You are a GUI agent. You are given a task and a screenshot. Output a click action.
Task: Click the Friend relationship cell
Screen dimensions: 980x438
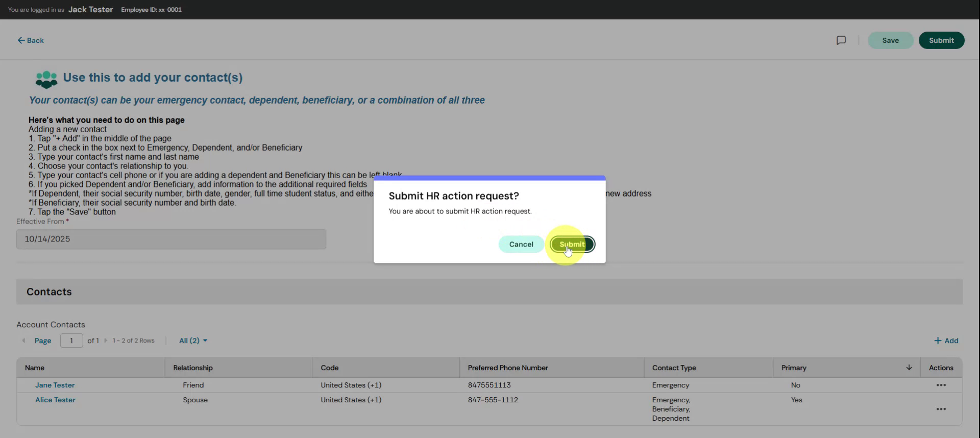pos(193,385)
